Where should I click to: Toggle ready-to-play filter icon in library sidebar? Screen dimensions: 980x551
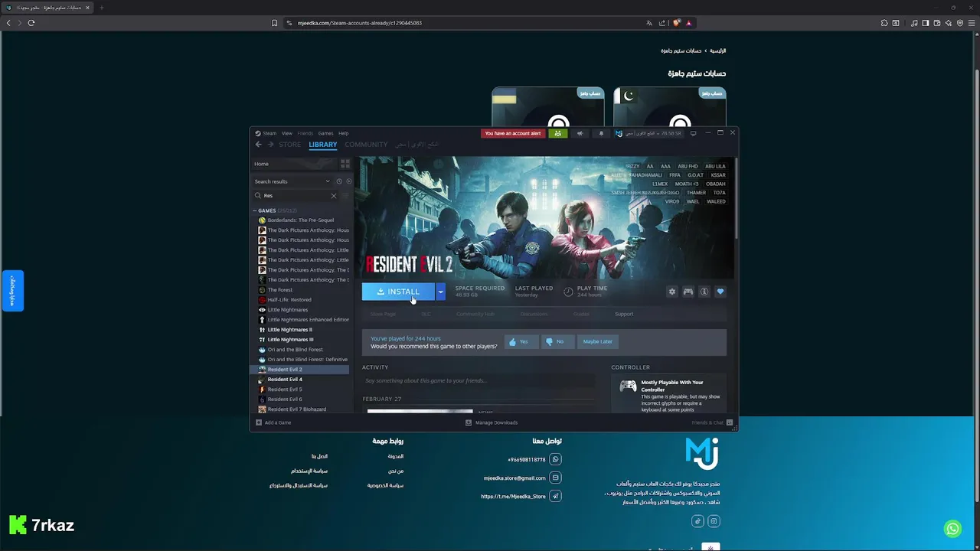coord(348,181)
